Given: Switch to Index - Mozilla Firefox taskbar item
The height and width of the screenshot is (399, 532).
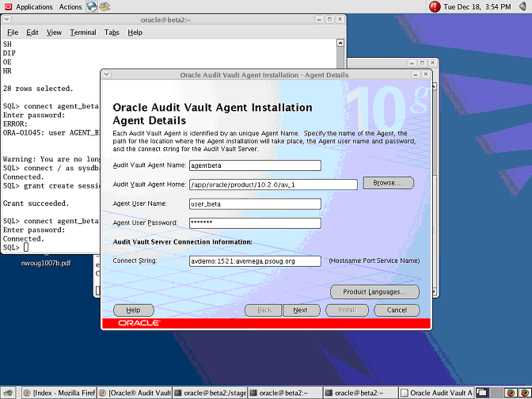Looking at the screenshot, I should pyautogui.click(x=59, y=393).
